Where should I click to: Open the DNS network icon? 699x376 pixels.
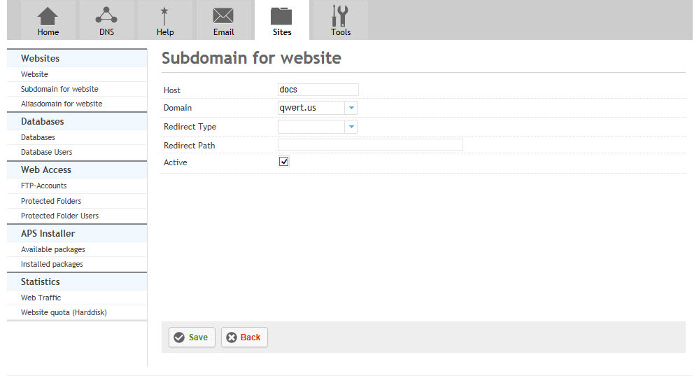(106, 15)
